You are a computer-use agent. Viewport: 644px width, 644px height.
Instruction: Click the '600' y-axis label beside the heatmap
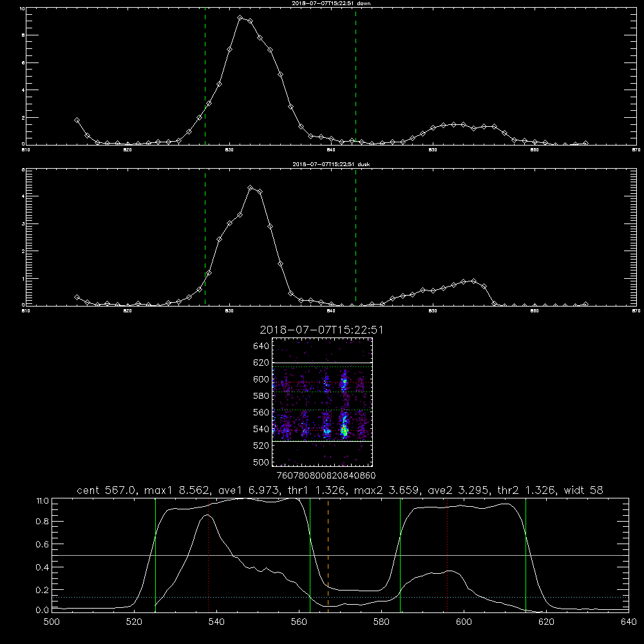click(x=261, y=379)
